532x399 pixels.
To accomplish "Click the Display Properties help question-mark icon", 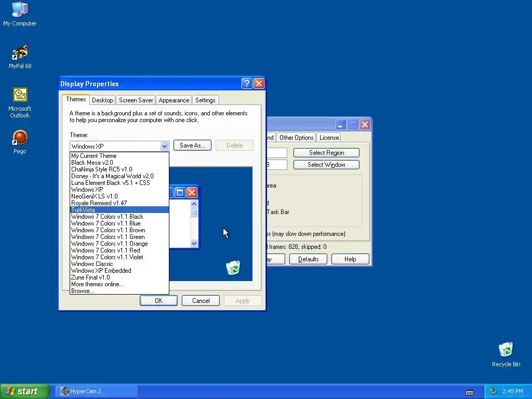I will point(247,84).
